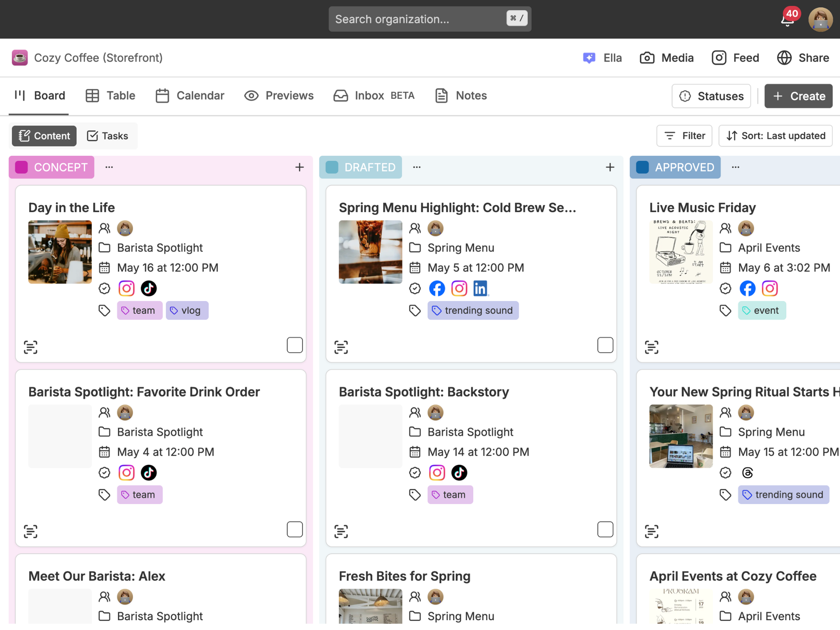Expand the CONCEPT column options menu

[x=109, y=167]
